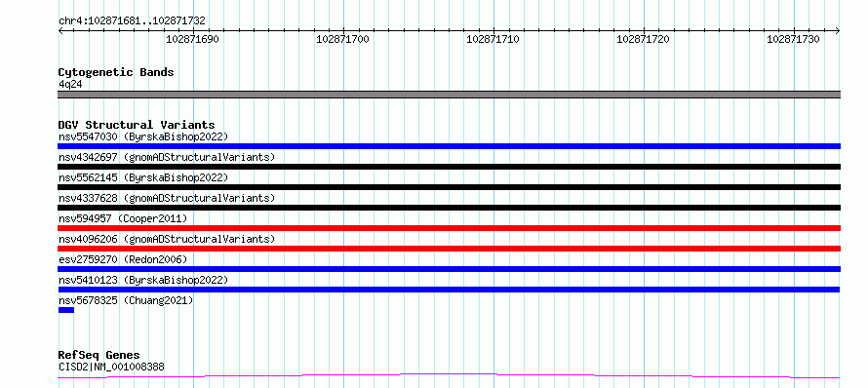This screenshot has width=868, height=388.
Task: Click the gray 4q24 cytoband bar
Action: click(x=449, y=95)
